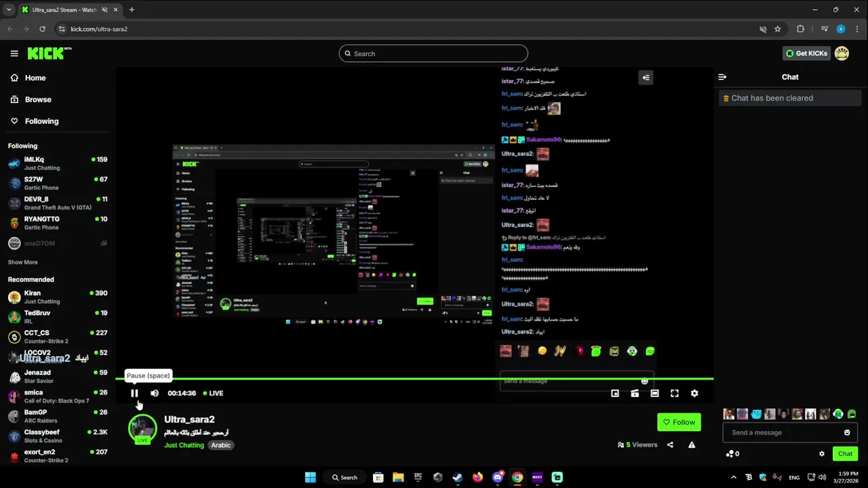The height and width of the screenshot is (488, 868).
Task: Open Ultra_sara2's profile avatar
Action: (142, 429)
